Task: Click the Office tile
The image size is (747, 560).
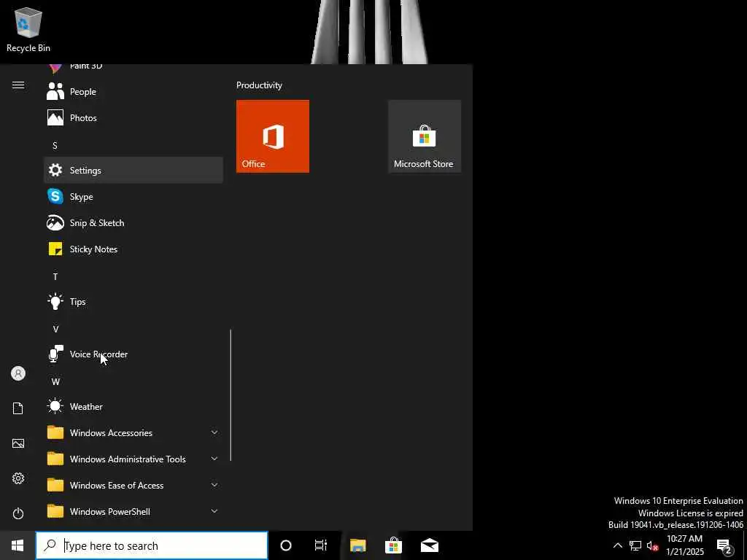Action: point(273,136)
